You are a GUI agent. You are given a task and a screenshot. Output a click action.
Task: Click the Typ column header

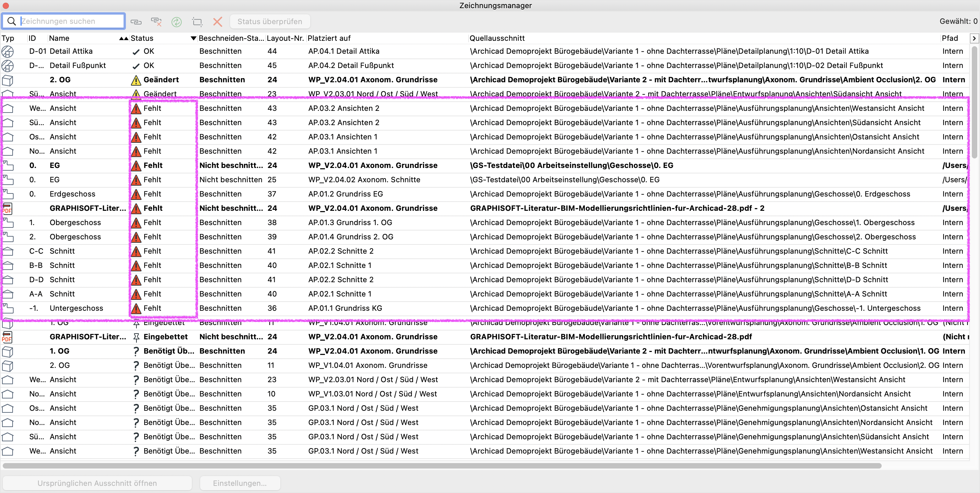(8, 38)
